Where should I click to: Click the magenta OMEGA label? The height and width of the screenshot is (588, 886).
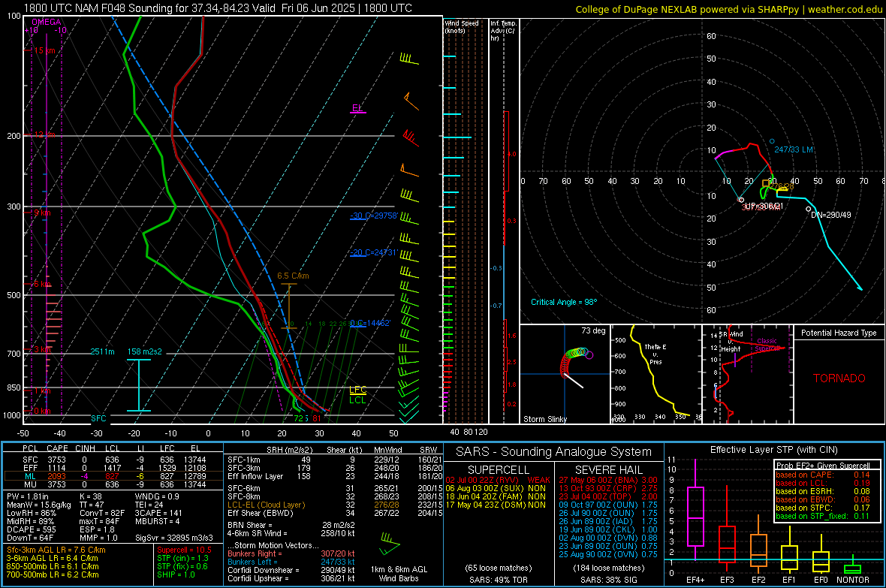(47, 22)
